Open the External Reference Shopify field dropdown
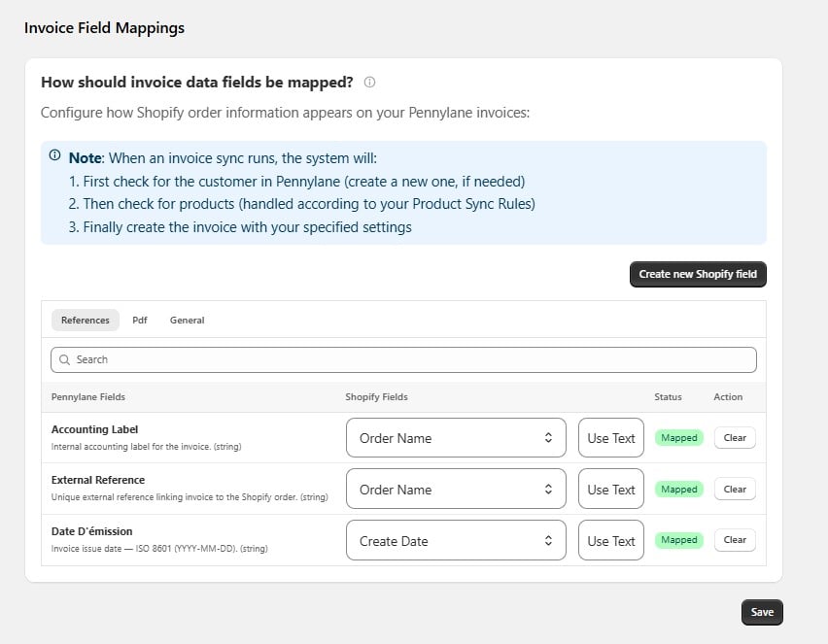Viewport: 828px width, 644px height. (x=456, y=489)
